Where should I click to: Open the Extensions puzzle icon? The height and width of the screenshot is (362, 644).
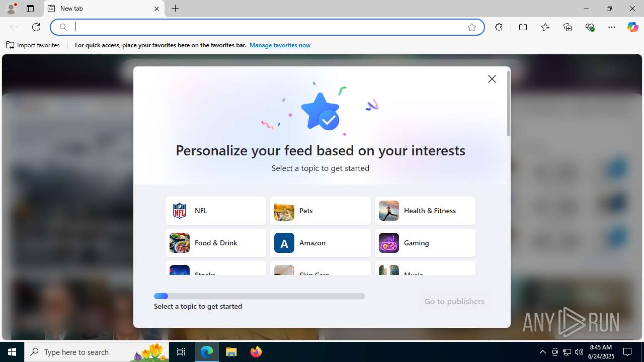pos(499,27)
